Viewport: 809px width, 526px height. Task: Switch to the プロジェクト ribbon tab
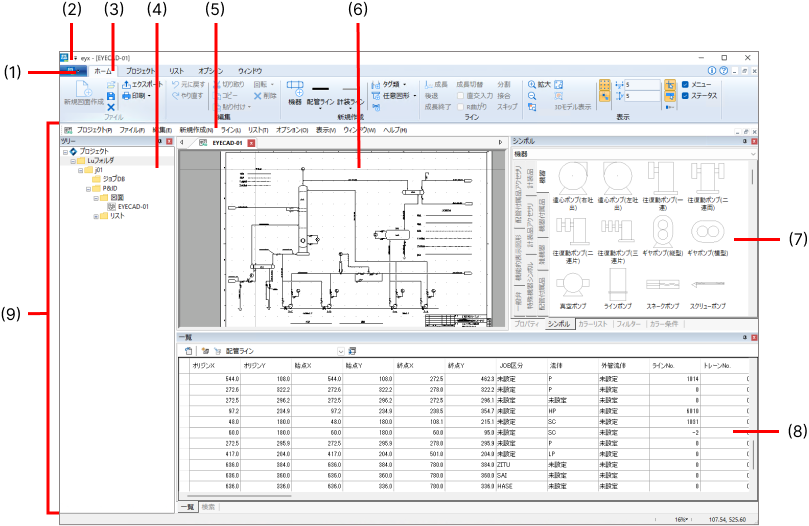coord(140,71)
